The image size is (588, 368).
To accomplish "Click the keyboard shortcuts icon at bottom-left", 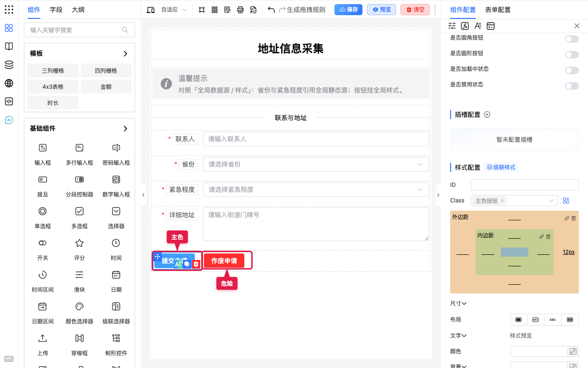I will pos(9,359).
